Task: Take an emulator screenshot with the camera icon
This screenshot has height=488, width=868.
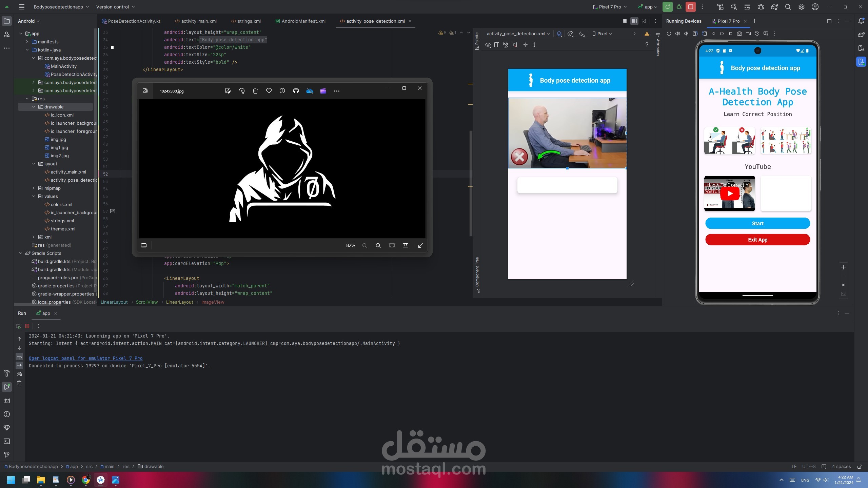Action: pos(739,34)
